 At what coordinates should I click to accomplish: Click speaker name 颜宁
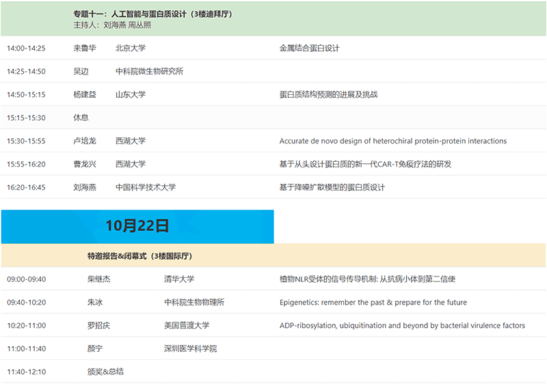click(x=94, y=349)
